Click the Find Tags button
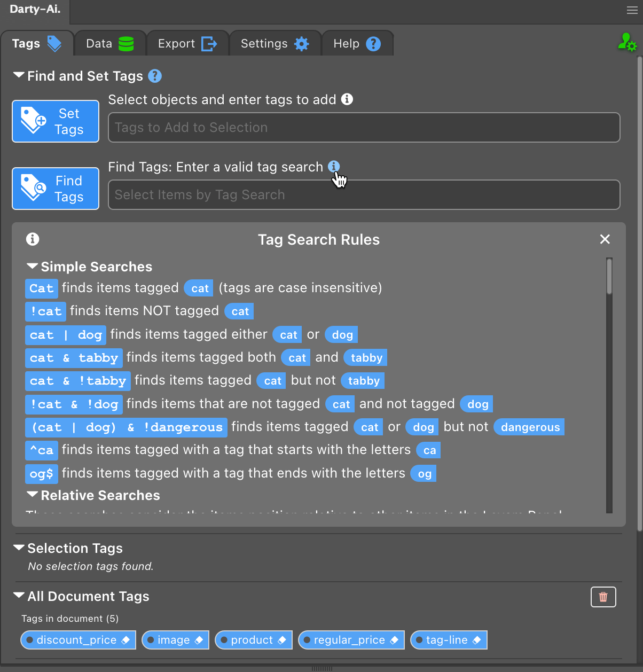 point(56,189)
